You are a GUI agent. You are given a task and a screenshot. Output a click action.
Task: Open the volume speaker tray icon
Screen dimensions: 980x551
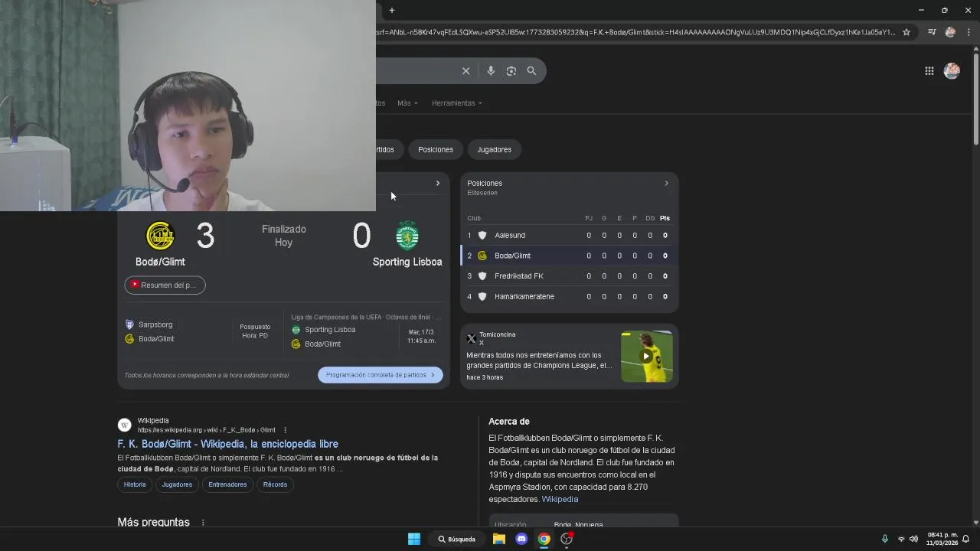click(x=913, y=539)
